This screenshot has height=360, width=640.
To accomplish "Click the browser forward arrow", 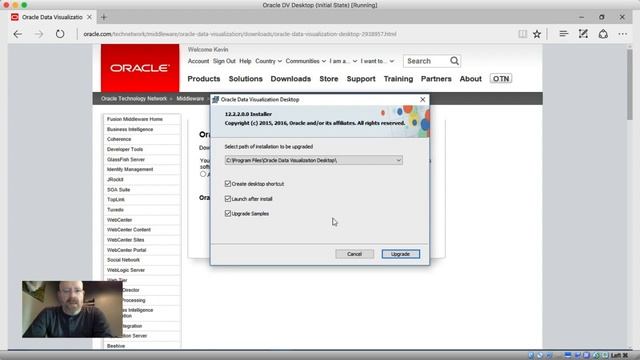I will (39, 34).
